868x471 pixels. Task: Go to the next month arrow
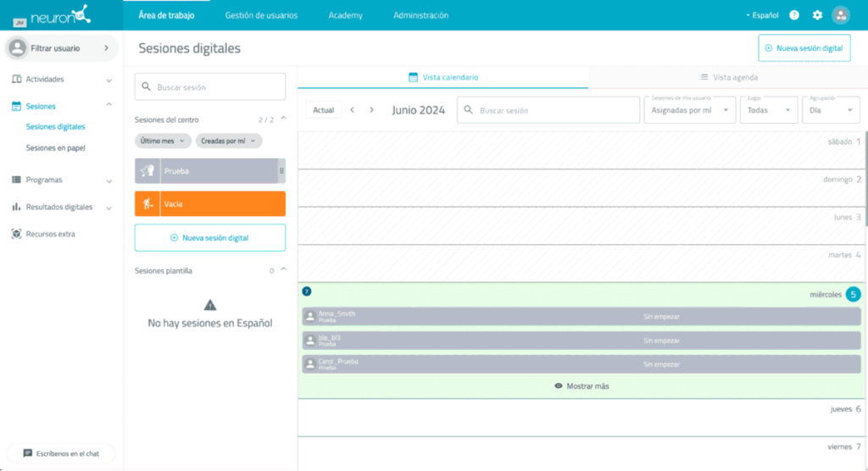pyautogui.click(x=371, y=110)
